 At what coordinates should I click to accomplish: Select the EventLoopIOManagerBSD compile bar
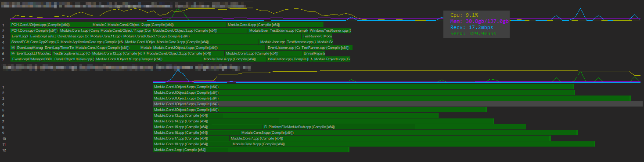pyautogui.click(x=31, y=59)
